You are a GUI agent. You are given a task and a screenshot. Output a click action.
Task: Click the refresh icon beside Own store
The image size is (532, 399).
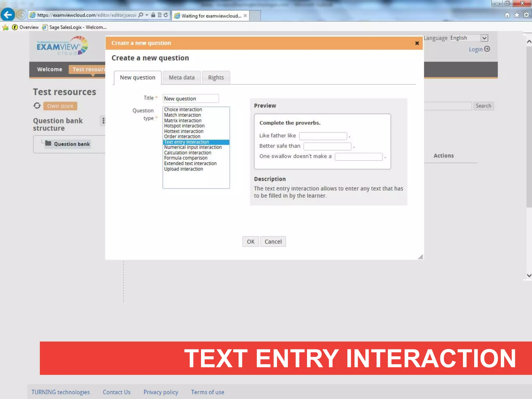(37, 106)
